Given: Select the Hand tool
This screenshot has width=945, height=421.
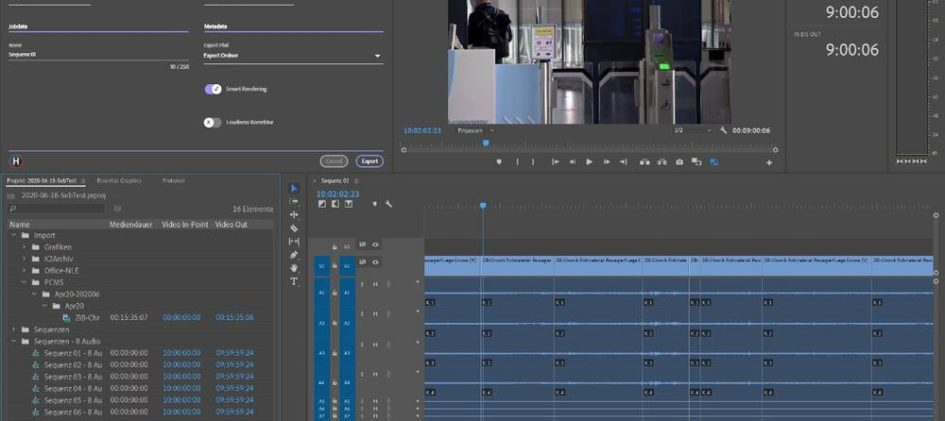Looking at the screenshot, I should click(294, 268).
